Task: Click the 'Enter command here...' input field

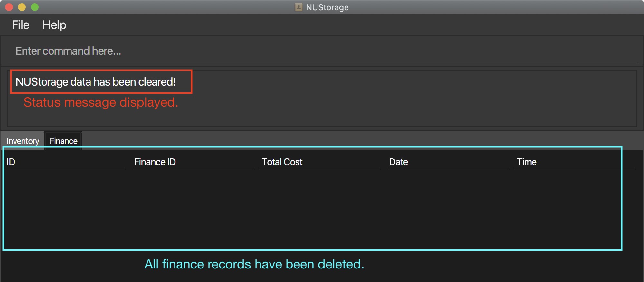Action: coord(322,51)
